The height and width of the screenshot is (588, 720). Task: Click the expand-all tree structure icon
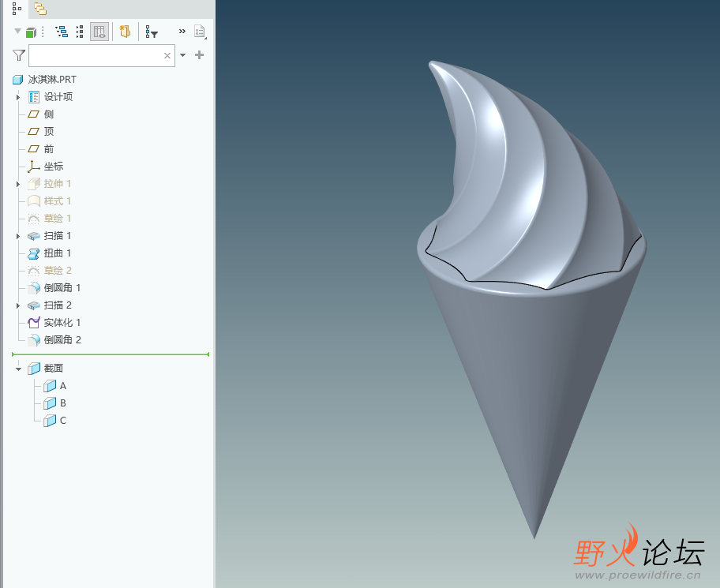[x=62, y=32]
